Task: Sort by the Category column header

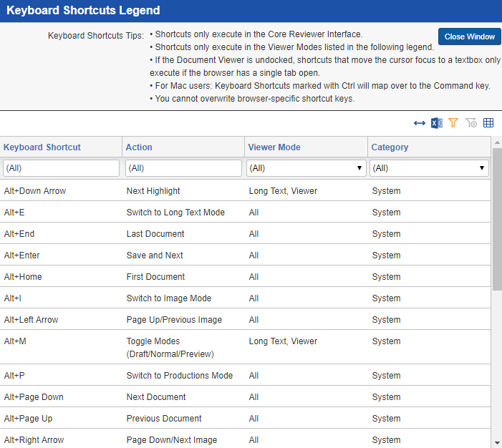Action: coord(390,147)
